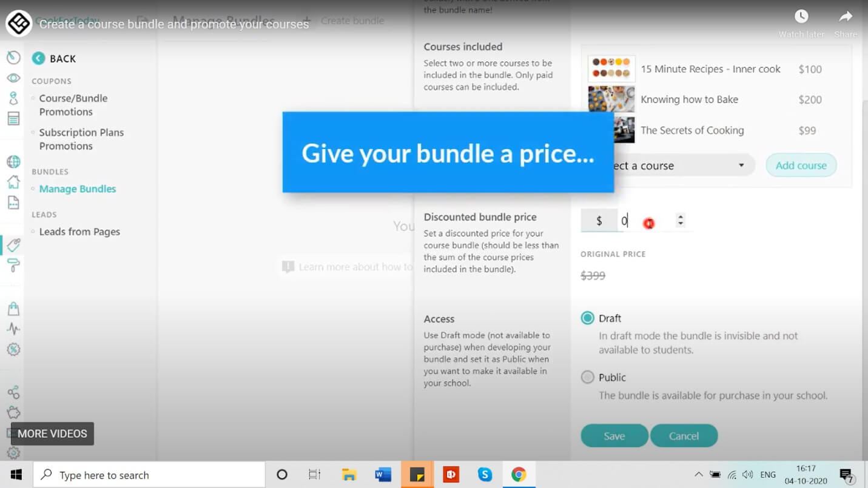
Task: Click the Windows Start button
Action: (x=16, y=475)
